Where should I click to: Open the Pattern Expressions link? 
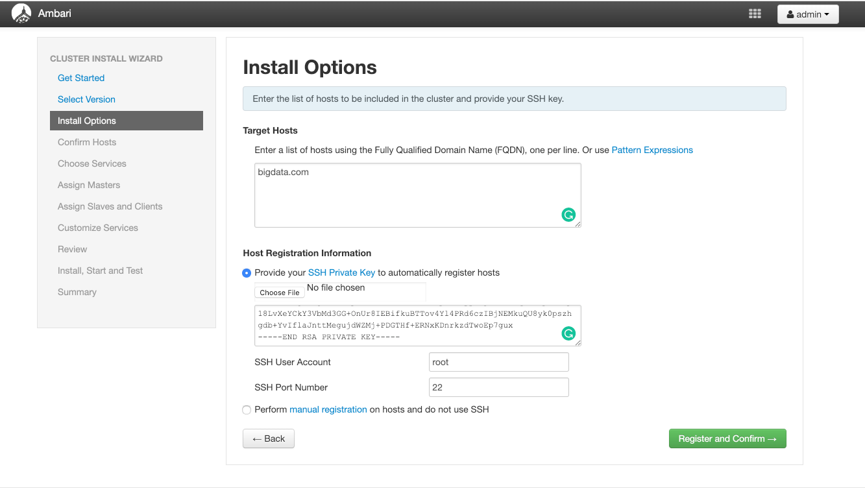(652, 150)
